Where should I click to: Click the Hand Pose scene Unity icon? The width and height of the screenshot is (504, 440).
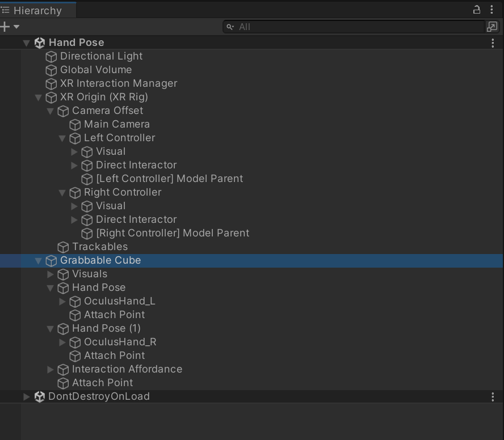point(40,43)
